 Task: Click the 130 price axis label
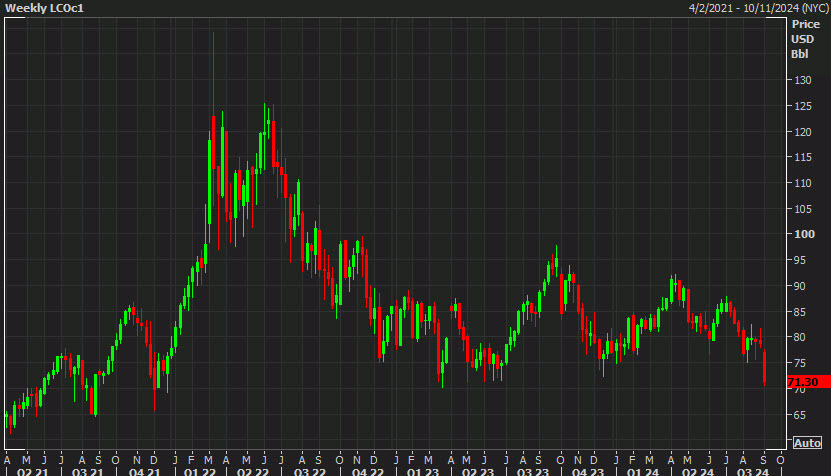click(x=803, y=80)
